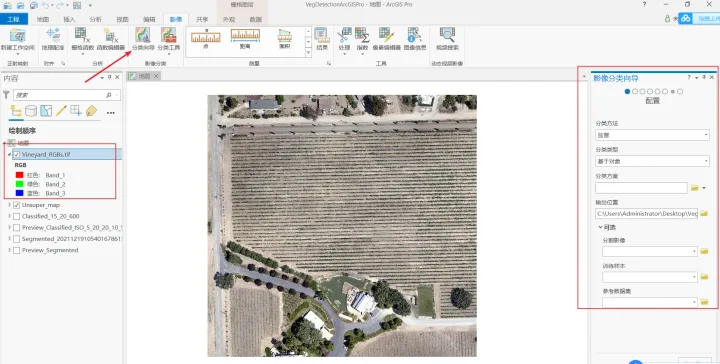Click the filter funnel in Contents pane
Image resolution: width=720 pixels, height=364 pixels.
(6, 95)
